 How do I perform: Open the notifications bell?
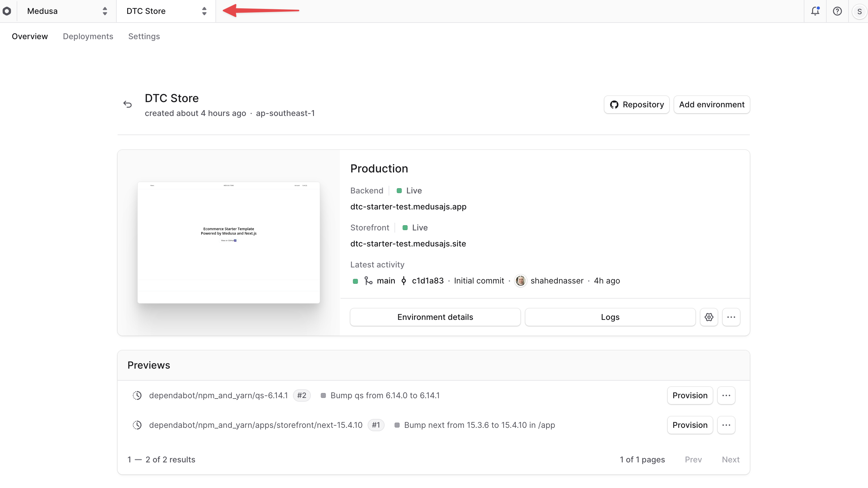tap(815, 11)
